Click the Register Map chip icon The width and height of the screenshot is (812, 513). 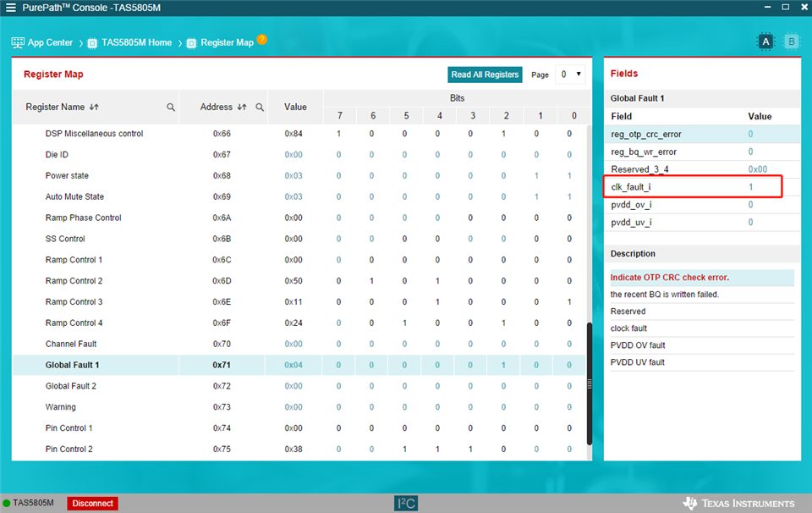coord(191,43)
